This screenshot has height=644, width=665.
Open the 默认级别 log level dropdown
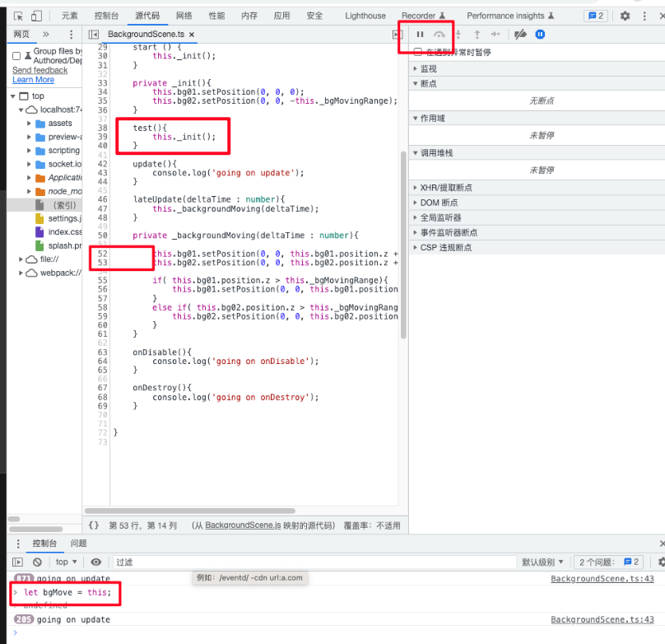[542, 562]
